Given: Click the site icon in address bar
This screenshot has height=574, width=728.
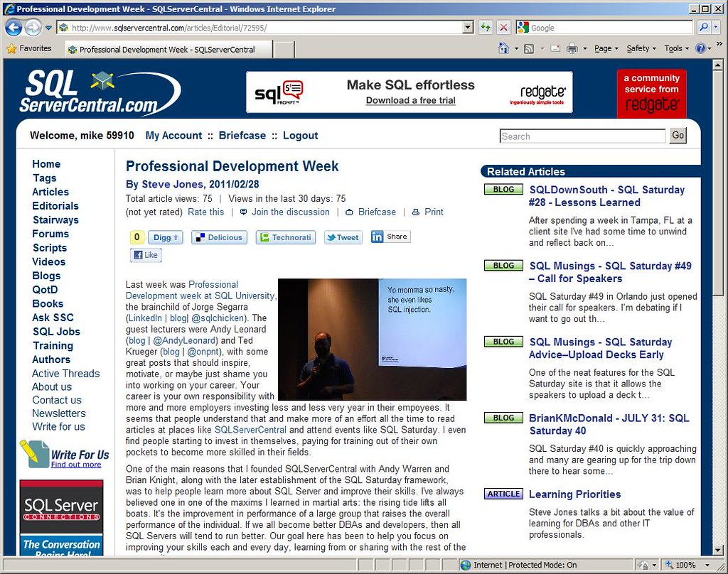Looking at the screenshot, I should tap(63, 28).
